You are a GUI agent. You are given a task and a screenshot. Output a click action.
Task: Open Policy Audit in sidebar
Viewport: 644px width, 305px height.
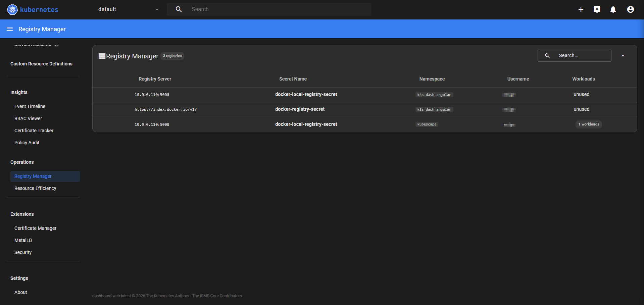pyautogui.click(x=27, y=143)
